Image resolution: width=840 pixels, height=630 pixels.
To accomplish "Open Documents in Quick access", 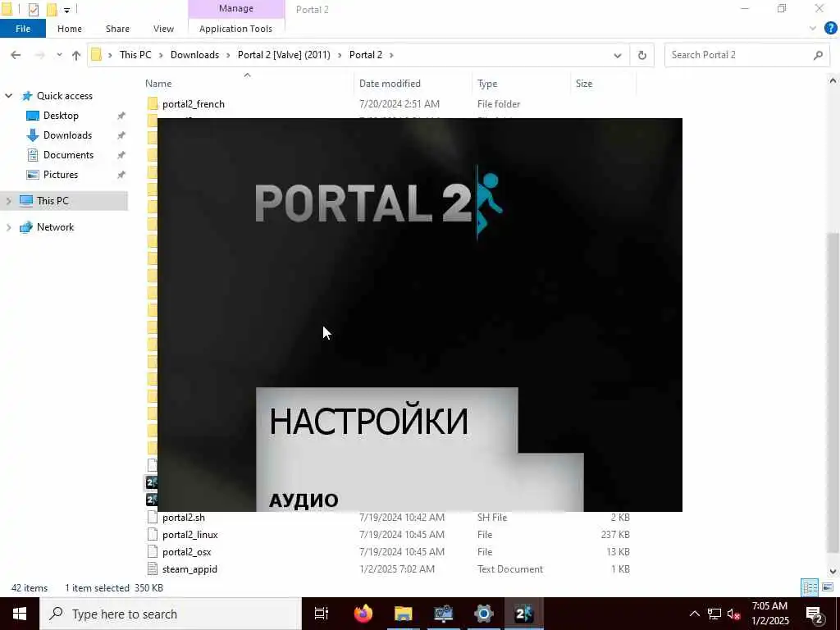I will [68, 155].
